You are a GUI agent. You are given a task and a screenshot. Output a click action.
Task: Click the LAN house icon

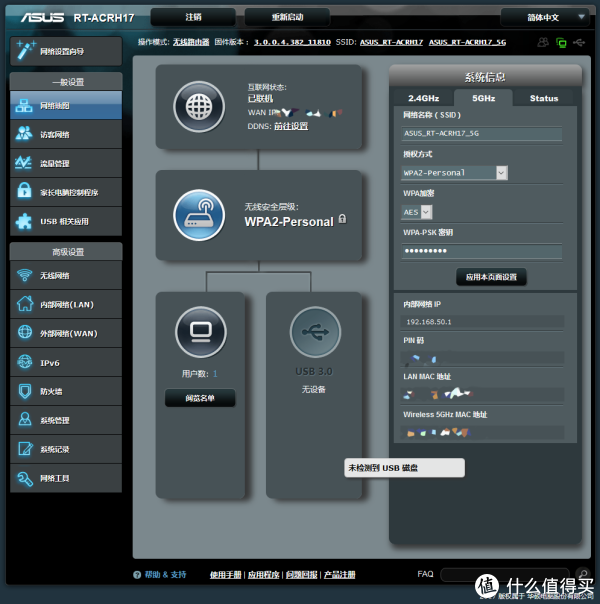coord(25,304)
